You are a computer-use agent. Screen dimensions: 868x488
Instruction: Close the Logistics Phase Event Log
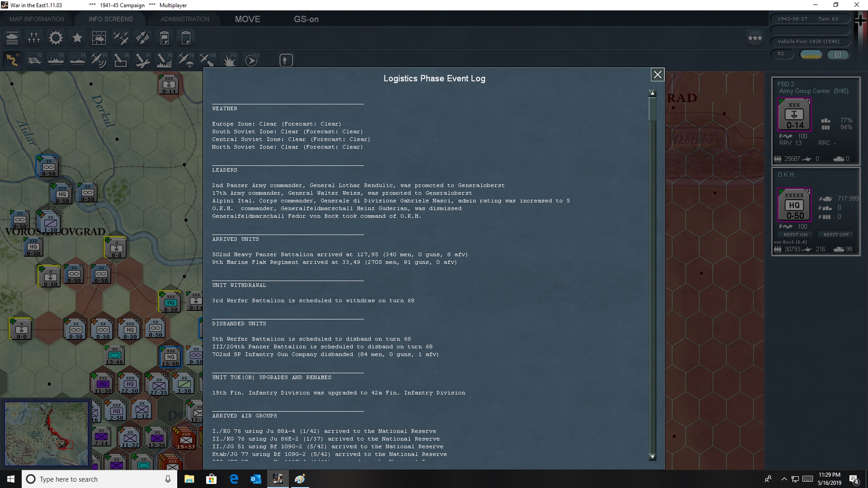[x=657, y=75]
